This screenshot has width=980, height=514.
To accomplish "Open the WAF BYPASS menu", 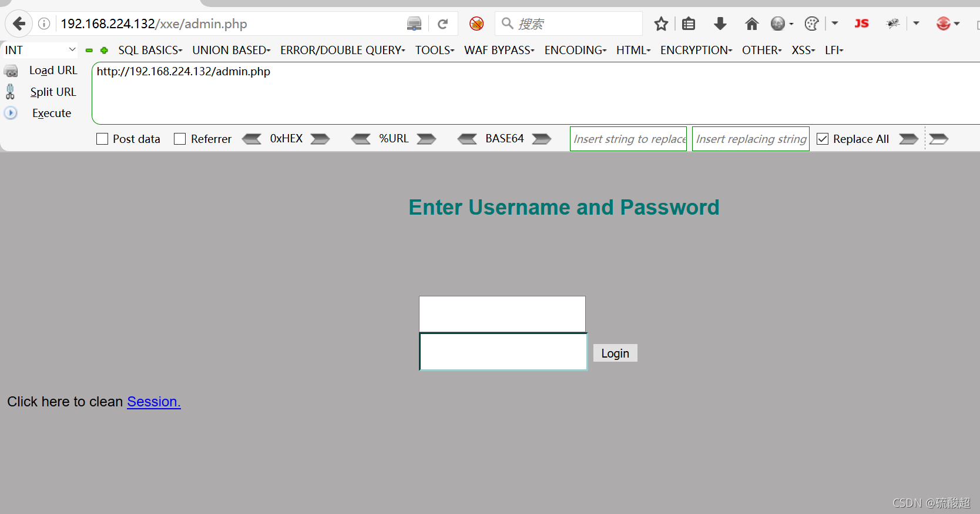I will coord(499,50).
